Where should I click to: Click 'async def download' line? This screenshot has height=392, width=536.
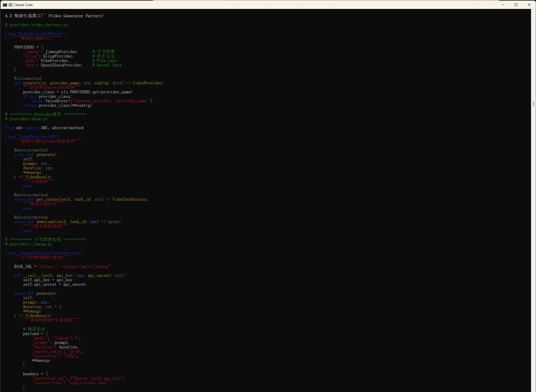(68, 222)
